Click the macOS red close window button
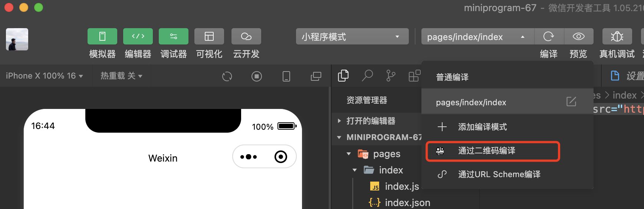Screen dimensions: 644x209 click(x=9, y=7)
